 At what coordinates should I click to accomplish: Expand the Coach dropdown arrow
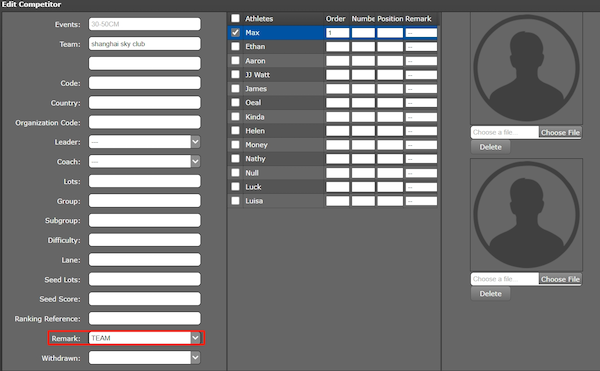coord(195,161)
